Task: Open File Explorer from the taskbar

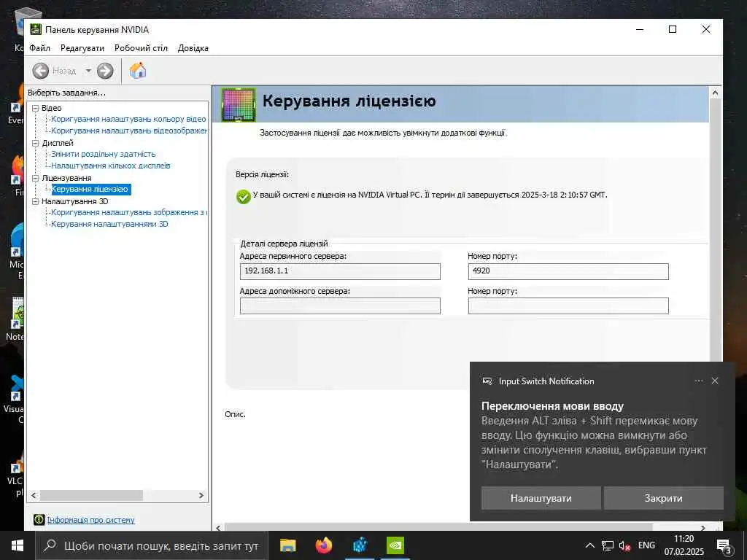Action: (x=287, y=545)
